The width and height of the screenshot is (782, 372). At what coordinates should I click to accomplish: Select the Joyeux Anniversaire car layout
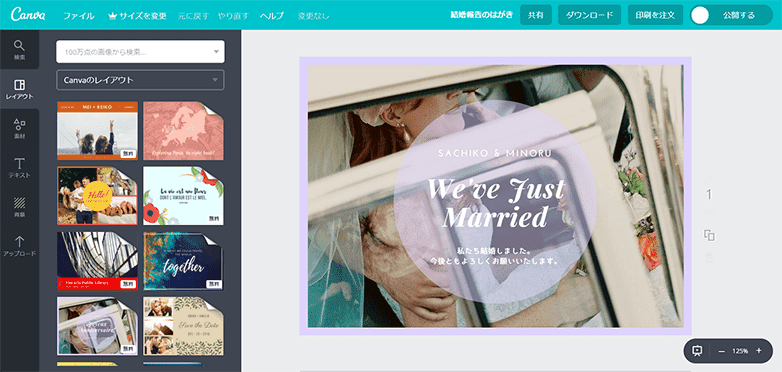(x=97, y=326)
